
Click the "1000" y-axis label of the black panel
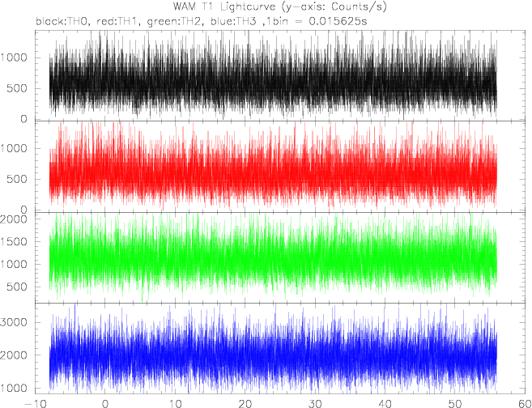click(x=14, y=57)
